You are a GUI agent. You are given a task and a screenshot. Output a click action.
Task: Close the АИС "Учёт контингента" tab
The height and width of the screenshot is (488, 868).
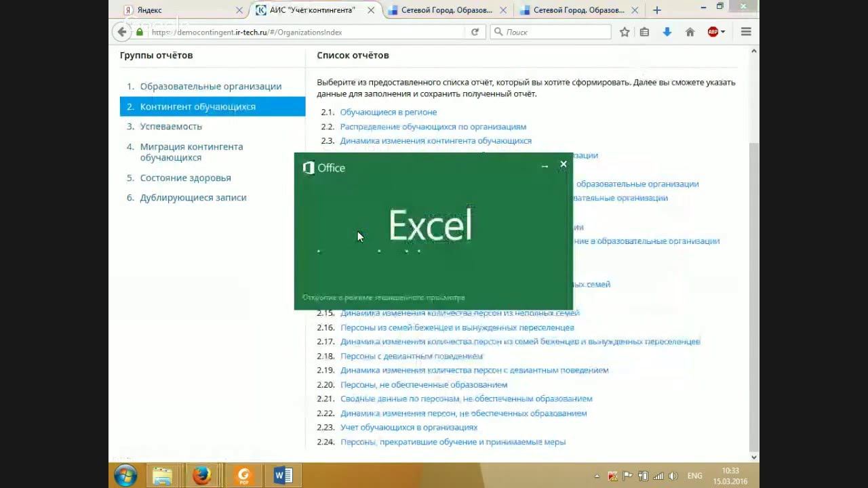tap(371, 10)
